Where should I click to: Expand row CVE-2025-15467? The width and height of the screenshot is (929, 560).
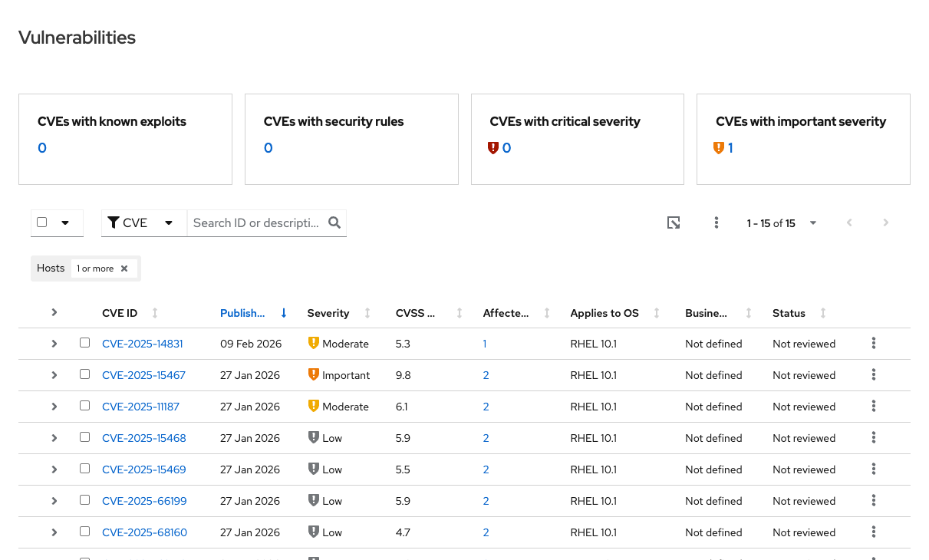click(54, 375)
